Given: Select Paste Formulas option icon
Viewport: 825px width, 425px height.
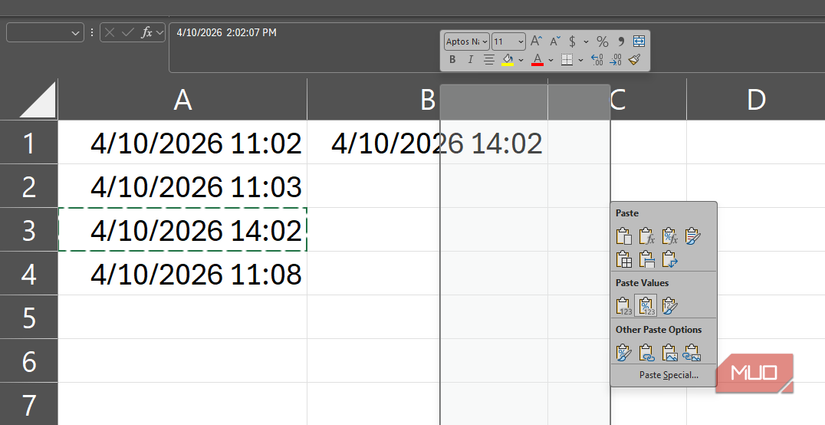Looking at the screenshot, I should (647, 236).
